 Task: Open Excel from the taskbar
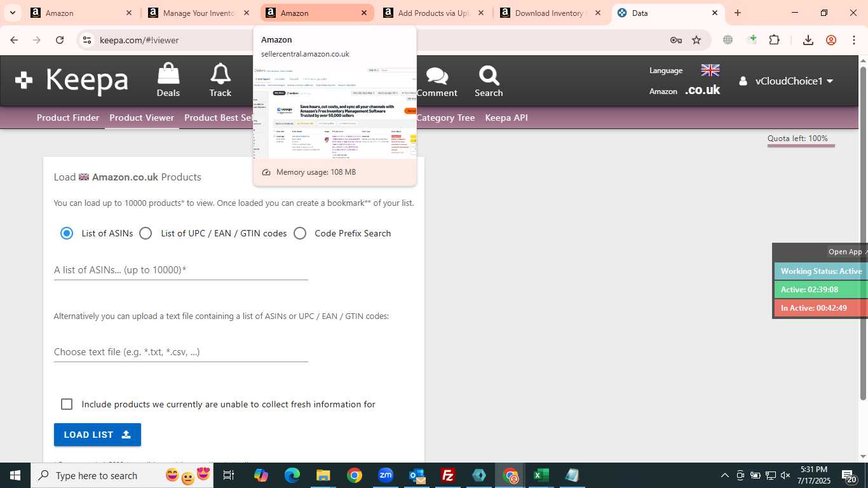541,475
